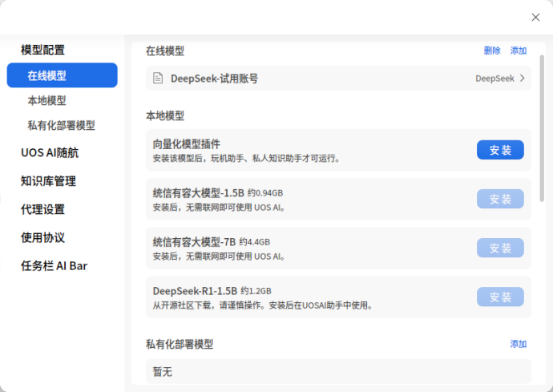553x392 pixels.
Task: Open 代理设置 section
Action: (42, 209)
